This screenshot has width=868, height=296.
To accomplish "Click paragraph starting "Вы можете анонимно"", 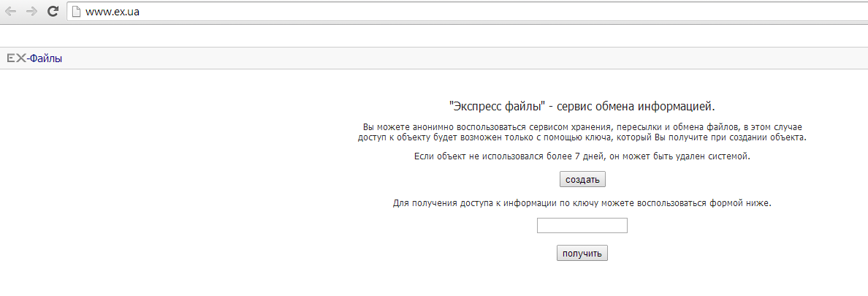I will click(582, 132).
